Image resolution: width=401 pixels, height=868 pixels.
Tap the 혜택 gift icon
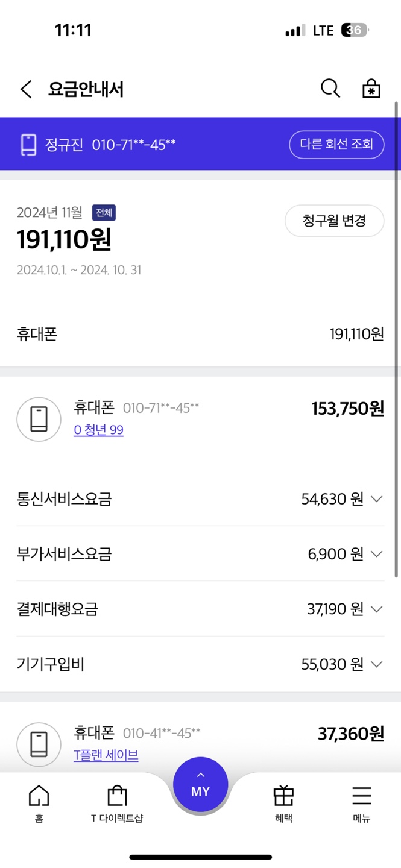pos(283,802)
